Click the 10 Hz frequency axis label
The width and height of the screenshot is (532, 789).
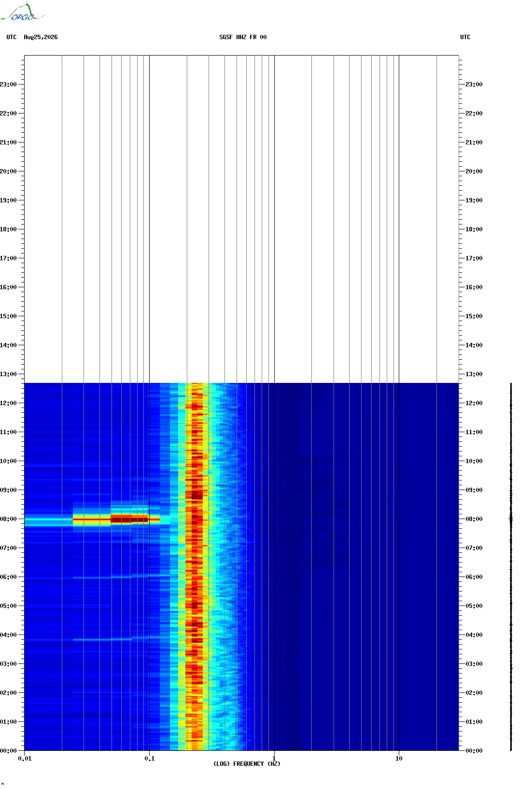(x=399, y=759)
